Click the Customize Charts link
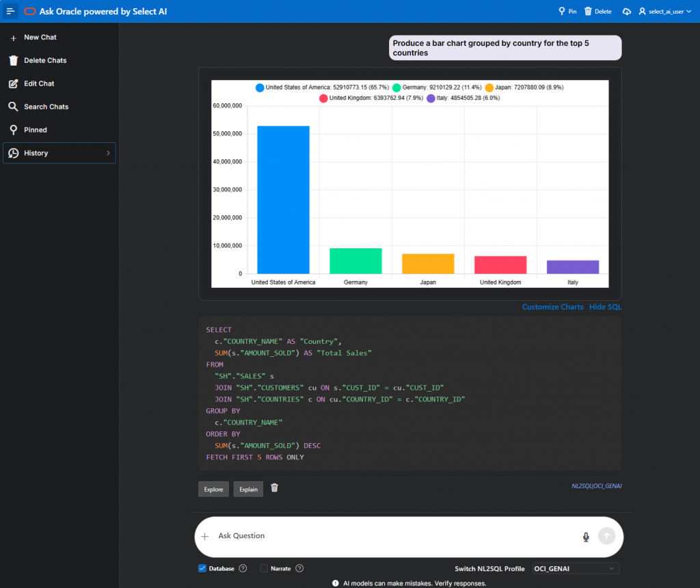This screenshot has height=588, width=700. pyautogui.click(x=552, y=307)
